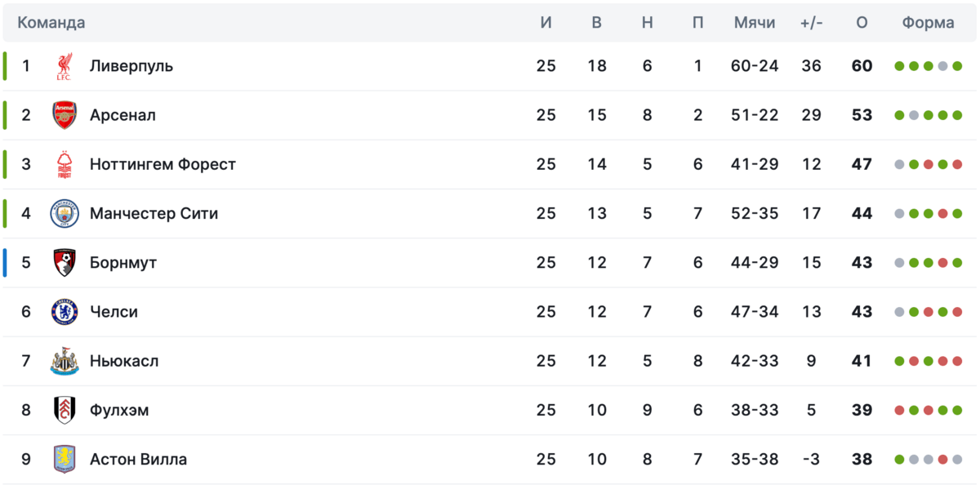Click the Команда column header
Viewport: 980px width, 485px height.
(x=51, y=23)
